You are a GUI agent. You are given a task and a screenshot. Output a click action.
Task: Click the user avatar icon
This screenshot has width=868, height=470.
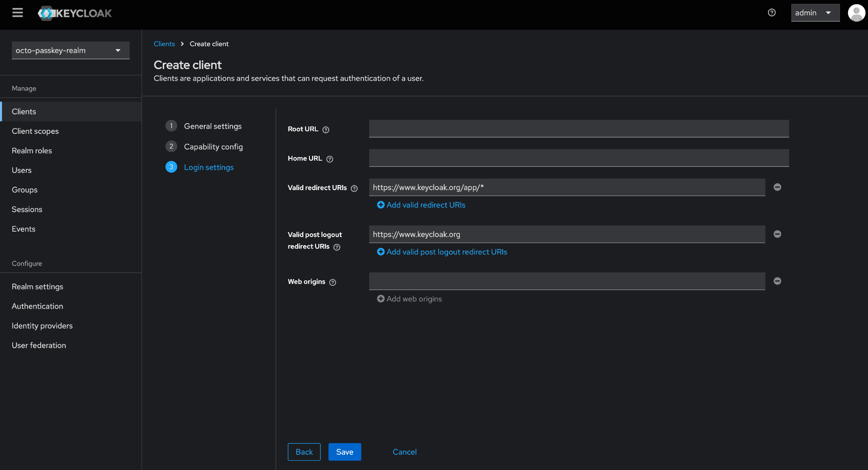tap(856, 13)
